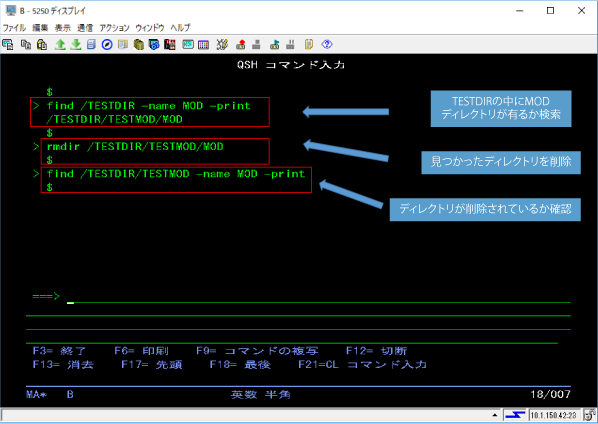
Task: Click the green download arrow icon
Action: coord(76,45)
